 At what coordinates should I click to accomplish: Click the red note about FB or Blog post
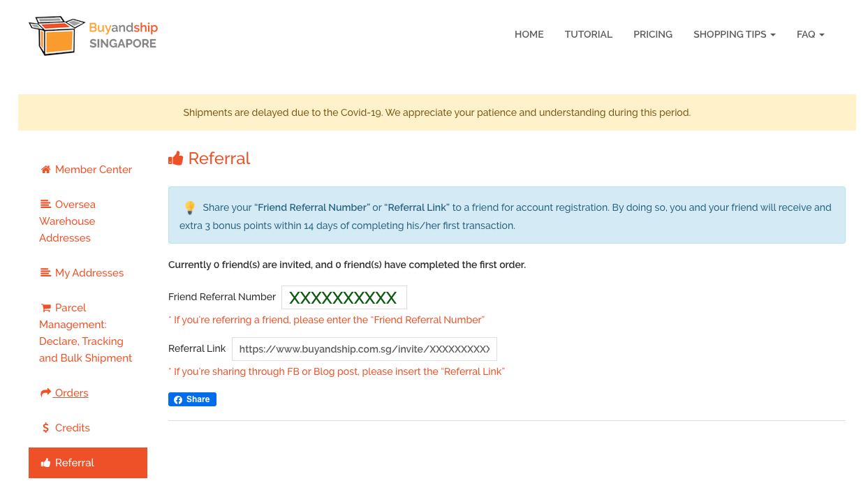pos(337,371)
